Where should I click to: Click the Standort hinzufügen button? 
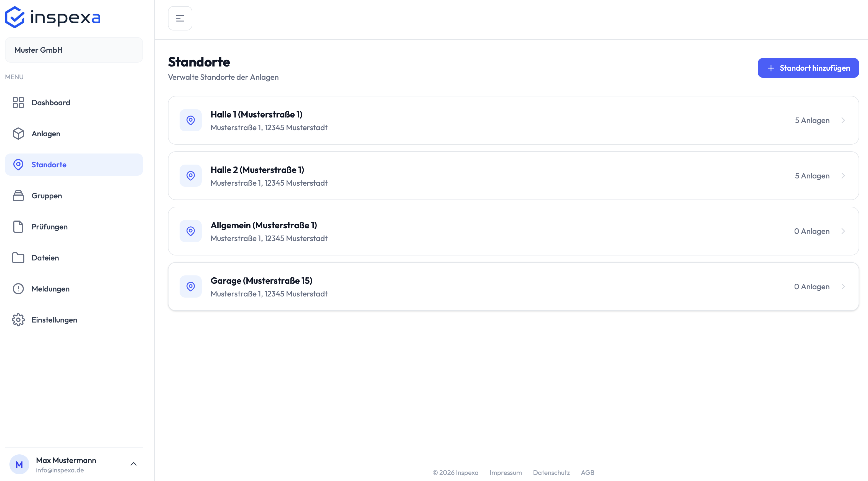(x=808, y=68)
